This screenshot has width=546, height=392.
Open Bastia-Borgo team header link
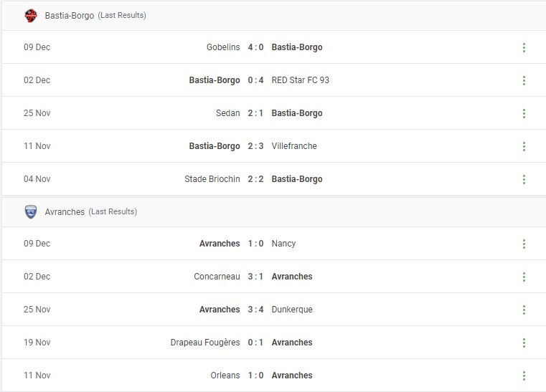(x=70, y=16)
